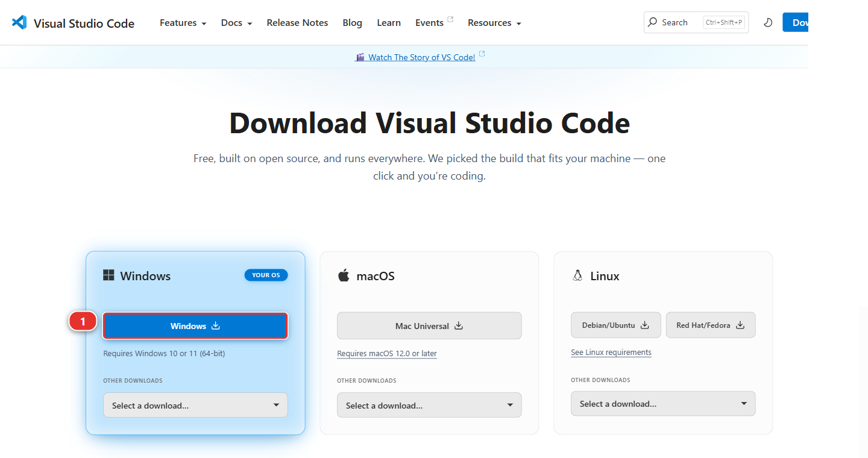868x458 pixels.
Task: Click the Linux penguin icon
Action: click(577, 275)
